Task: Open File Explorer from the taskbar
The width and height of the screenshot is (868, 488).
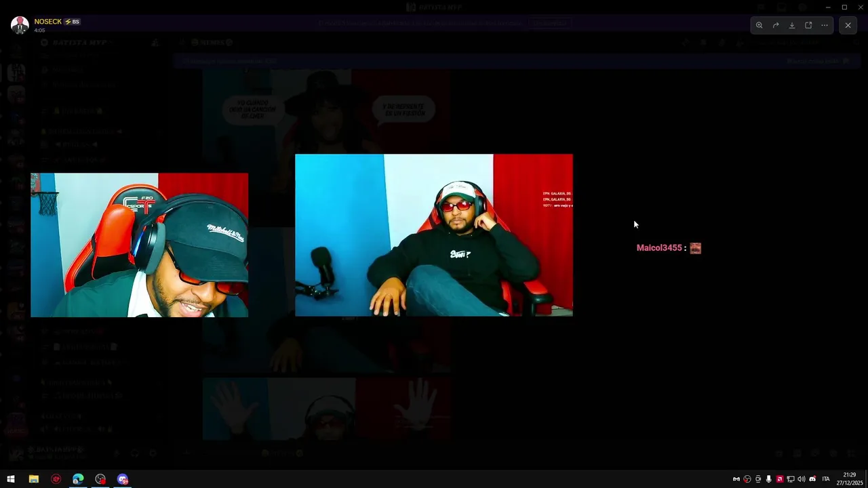Action: (x=33, y=479)
